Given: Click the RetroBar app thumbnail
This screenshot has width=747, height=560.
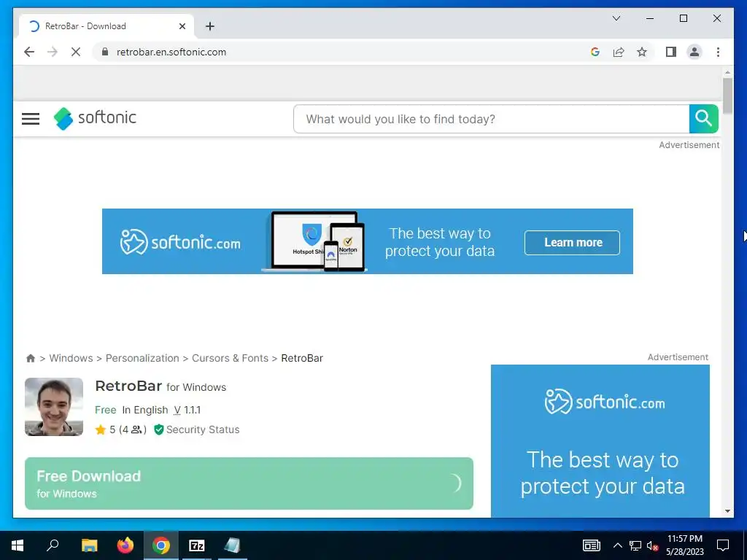Looking at the screenshot, I should click(x=54, y=407).
